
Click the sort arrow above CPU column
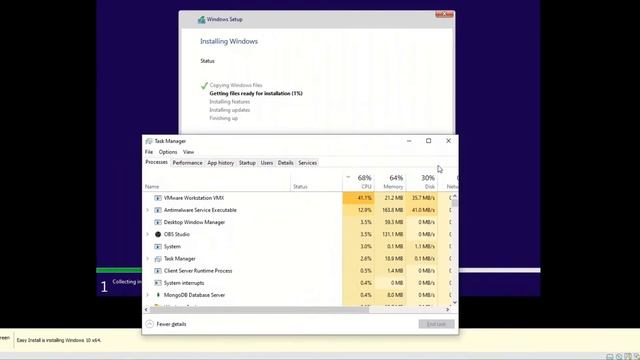point(348,177)
